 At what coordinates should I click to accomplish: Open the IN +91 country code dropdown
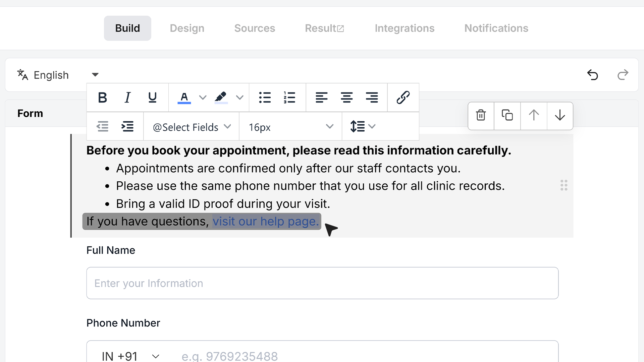coord(130,356)
